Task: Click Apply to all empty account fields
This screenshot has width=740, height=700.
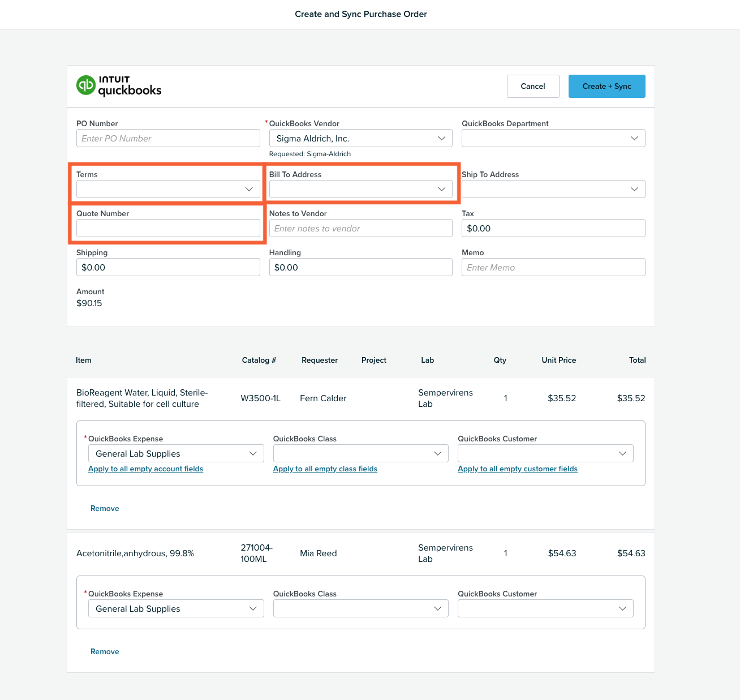Action: (145, 469)
